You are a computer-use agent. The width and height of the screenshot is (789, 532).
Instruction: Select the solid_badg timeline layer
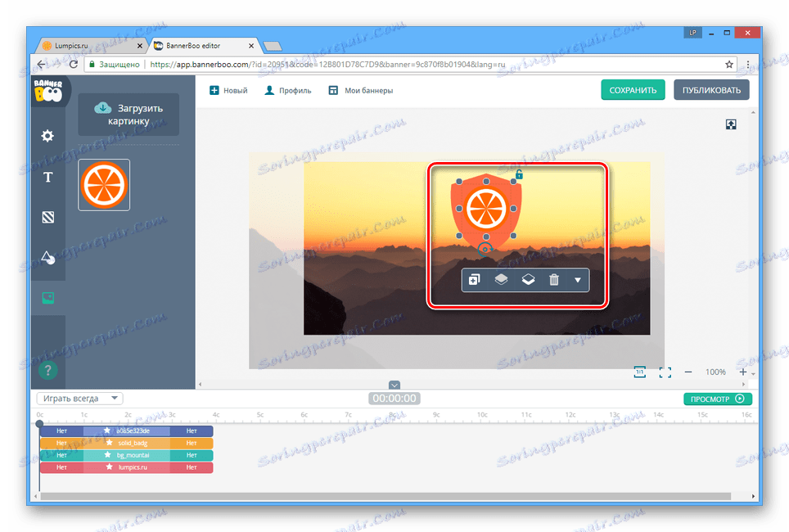(x=127, y=443)
